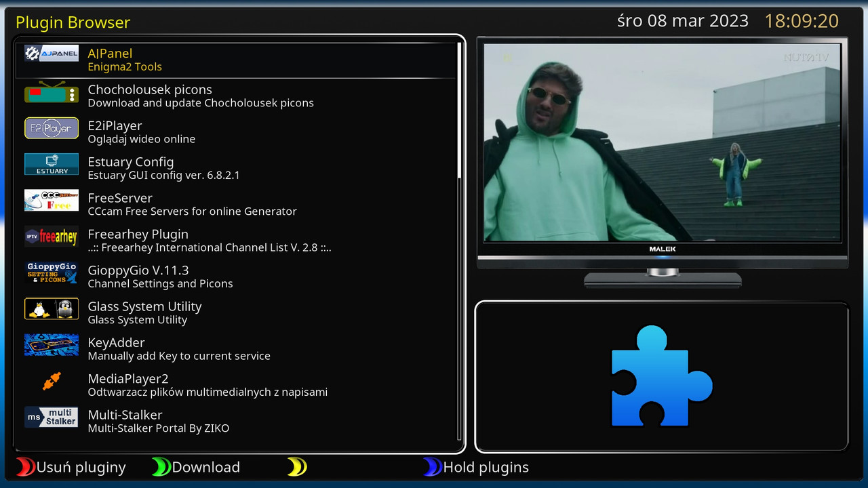Choose the Hold plugins label
This screenshot has height=488, width=868.
point(486,468)
